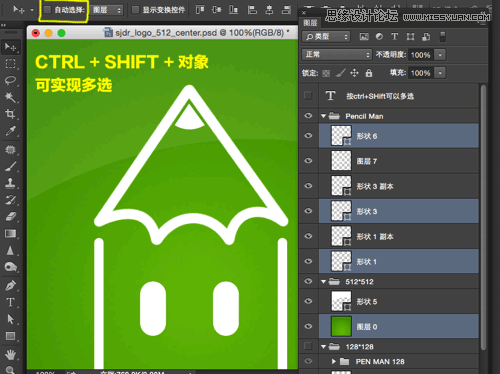Select the Crop tool
Screen dimensions: 500x374
coord(10,114)
